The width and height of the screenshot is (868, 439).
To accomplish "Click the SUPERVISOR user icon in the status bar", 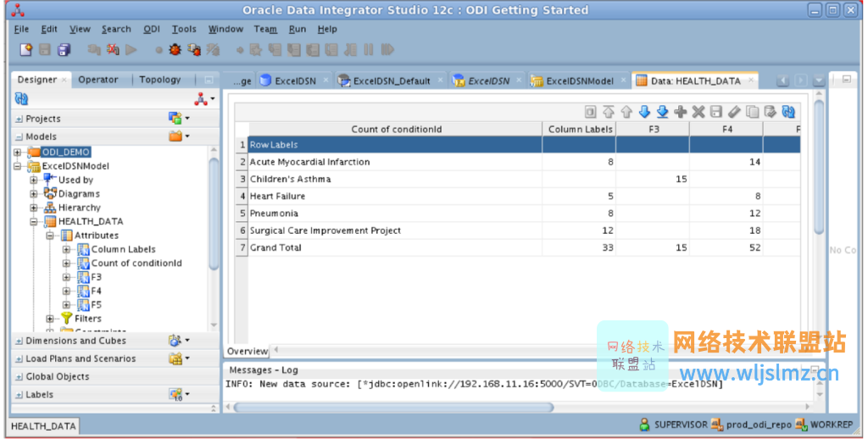I will tap(644, 425).
